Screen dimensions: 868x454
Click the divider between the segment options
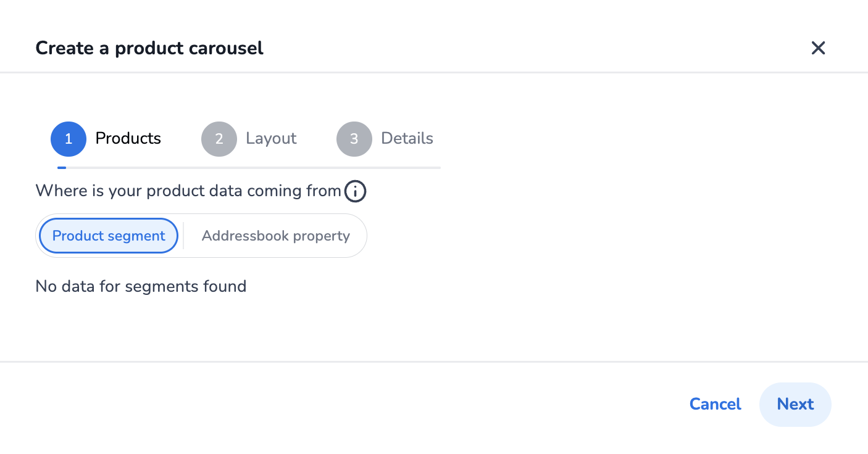tap(183, 236)
